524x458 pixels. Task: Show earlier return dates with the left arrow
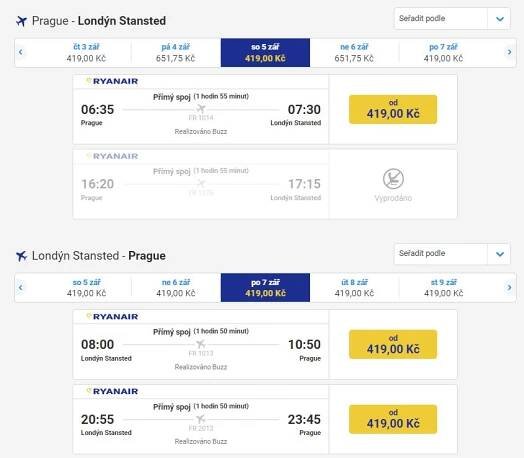[21, 287]
